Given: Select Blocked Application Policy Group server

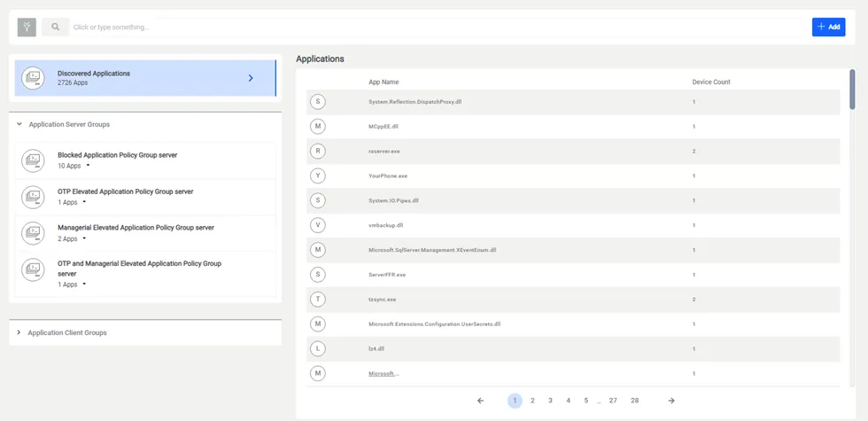Looking at the screenshot, I should coord(117,155).
